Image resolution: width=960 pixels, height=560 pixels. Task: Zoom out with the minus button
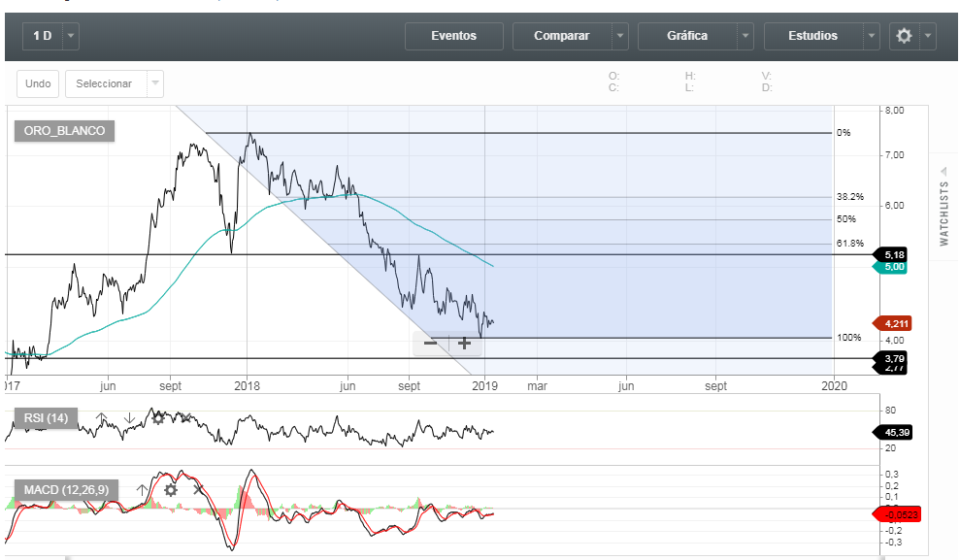tap(431, 343)
